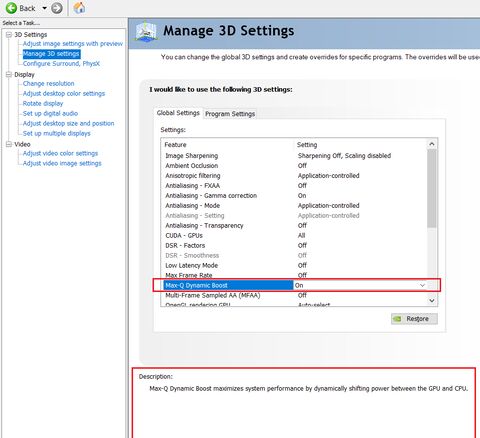Collapse the 3D Settings tree node

tap(9, 35)
